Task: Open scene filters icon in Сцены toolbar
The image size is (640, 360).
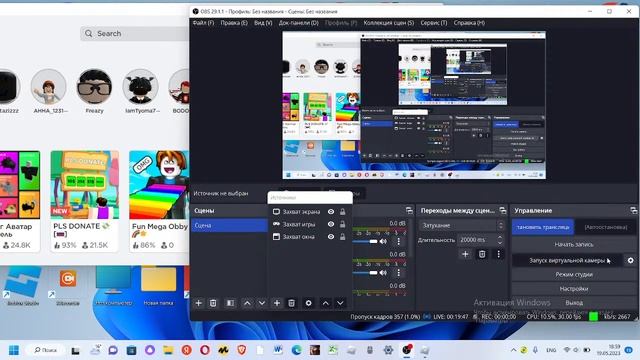Action: tap(231, 303)
